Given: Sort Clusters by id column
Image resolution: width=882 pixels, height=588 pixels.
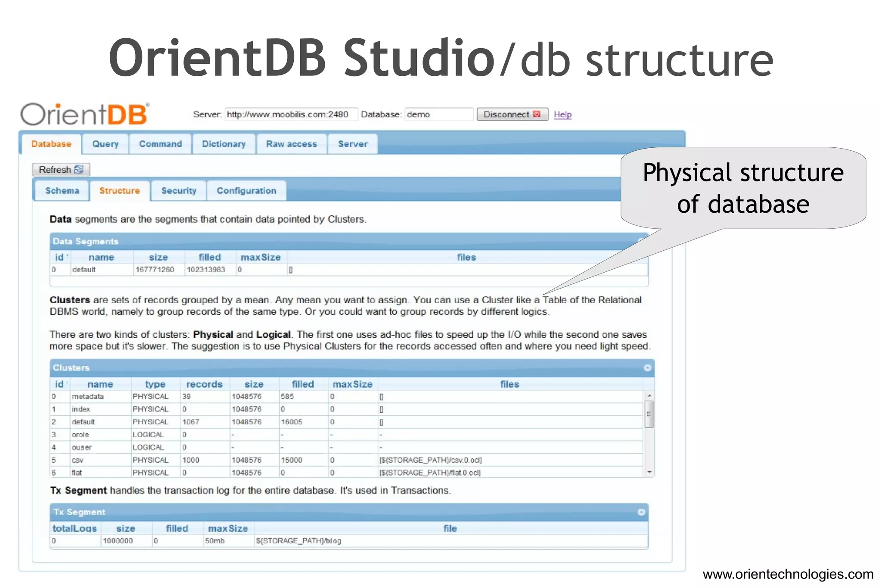Looking at the screenshot, I should [x=60, y=384].
